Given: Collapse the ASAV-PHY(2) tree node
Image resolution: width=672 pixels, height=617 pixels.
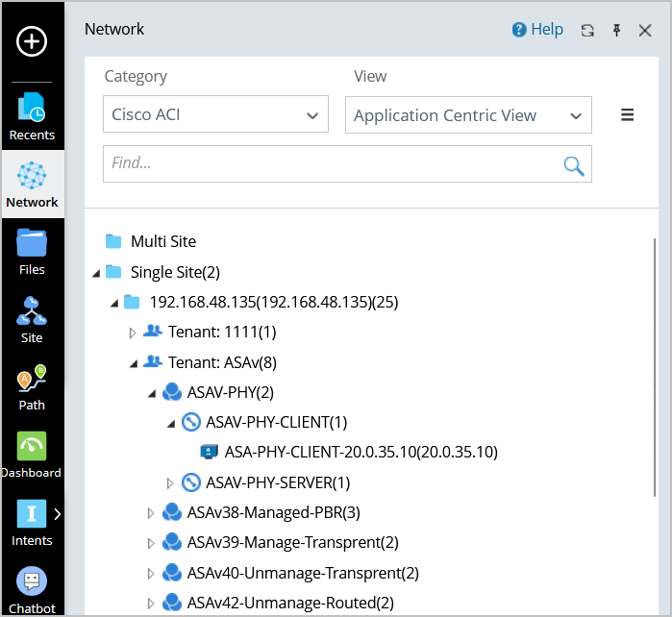Looking at the screenshot, I should point(152,393).
